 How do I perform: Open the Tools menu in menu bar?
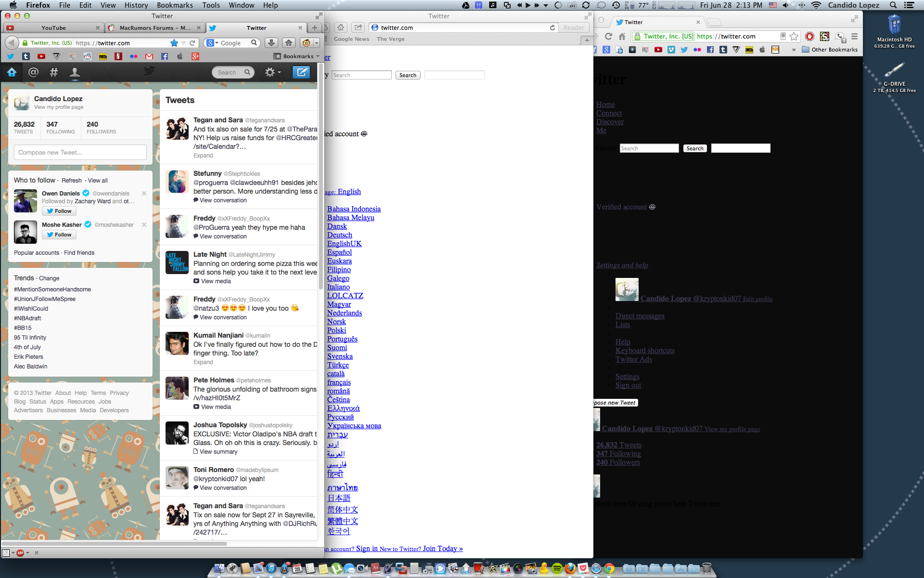click(211, 5)
